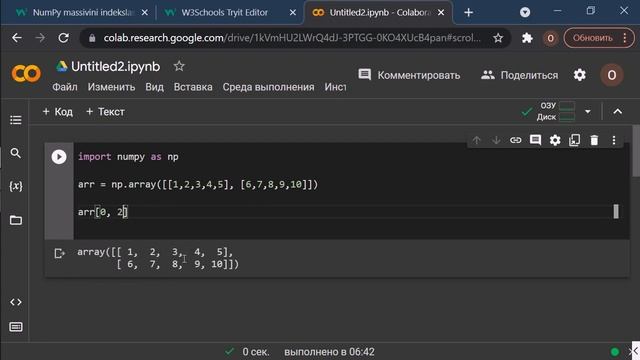Mirror cell in tab icon

point(574,140)
